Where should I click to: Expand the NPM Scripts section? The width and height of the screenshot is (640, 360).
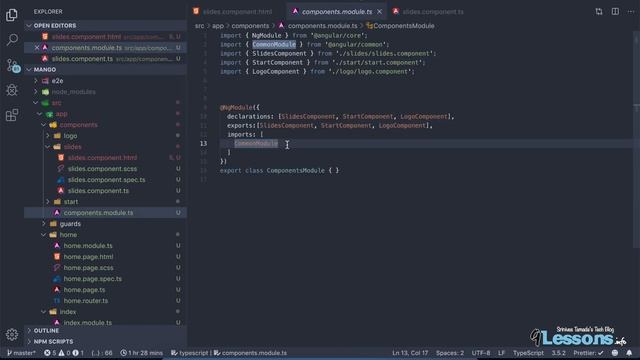105,342
